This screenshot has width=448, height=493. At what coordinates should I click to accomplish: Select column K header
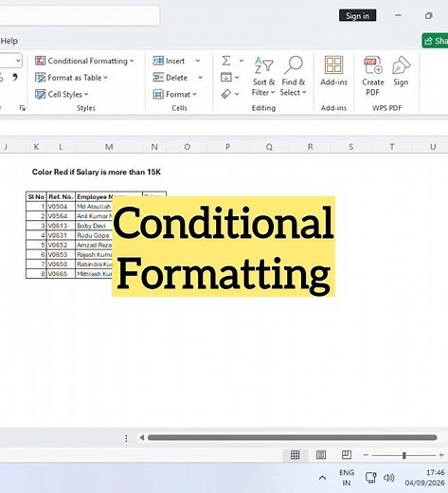click(36, 147)
